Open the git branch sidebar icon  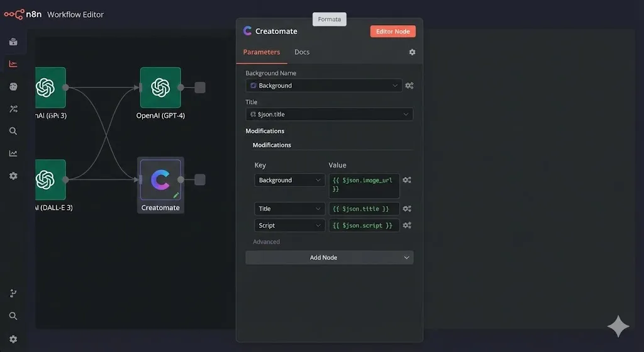[13, 293]
